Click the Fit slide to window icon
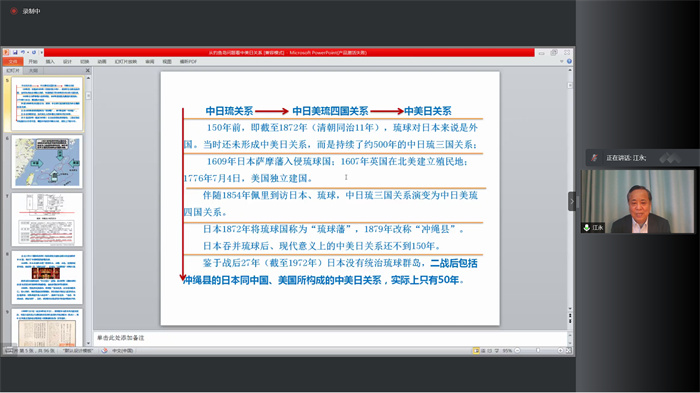 568,351
